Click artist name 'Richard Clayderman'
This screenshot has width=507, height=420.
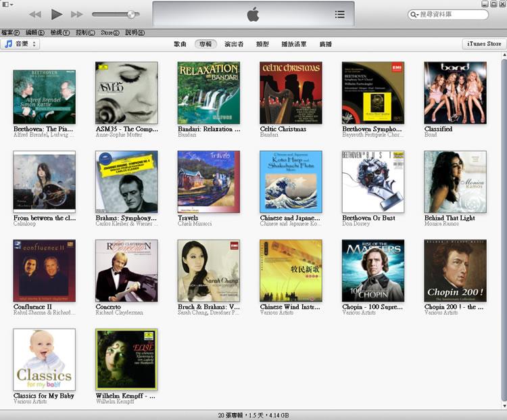pos(119,312)
